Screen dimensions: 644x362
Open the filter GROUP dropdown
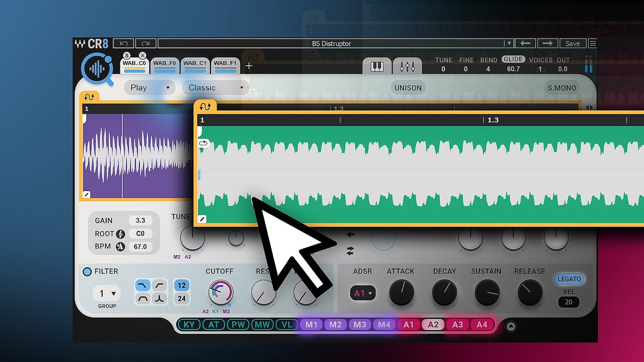pos(107,294)
